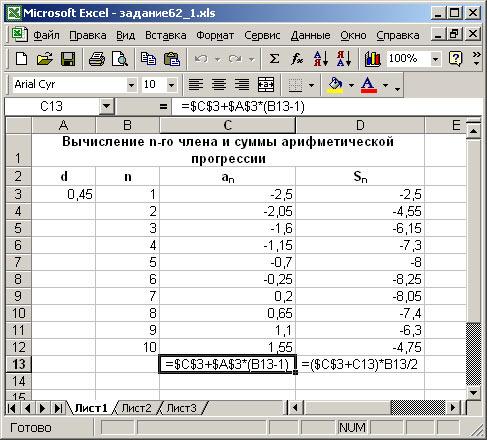The image size is (487, 440).
Task: Open the Borders style dropdown arrow
Action: [x=311, y=85]
